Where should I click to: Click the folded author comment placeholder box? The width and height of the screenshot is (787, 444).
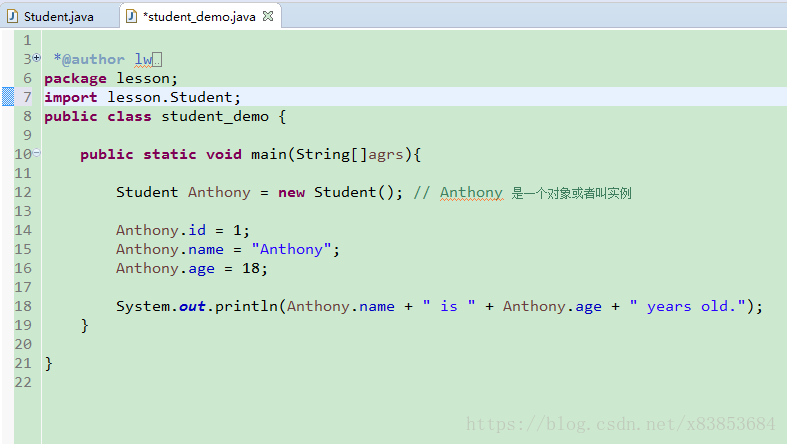(x=157, y=60)
